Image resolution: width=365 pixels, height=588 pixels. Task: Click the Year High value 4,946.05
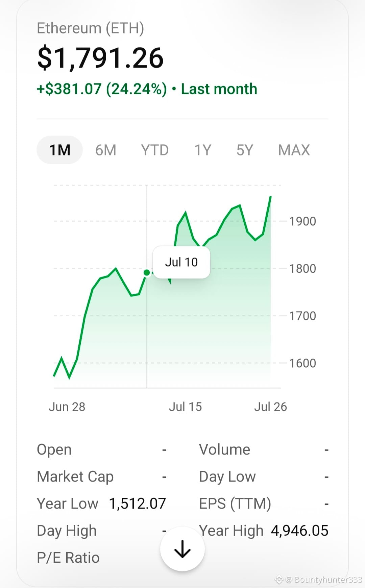pos(300,531)
